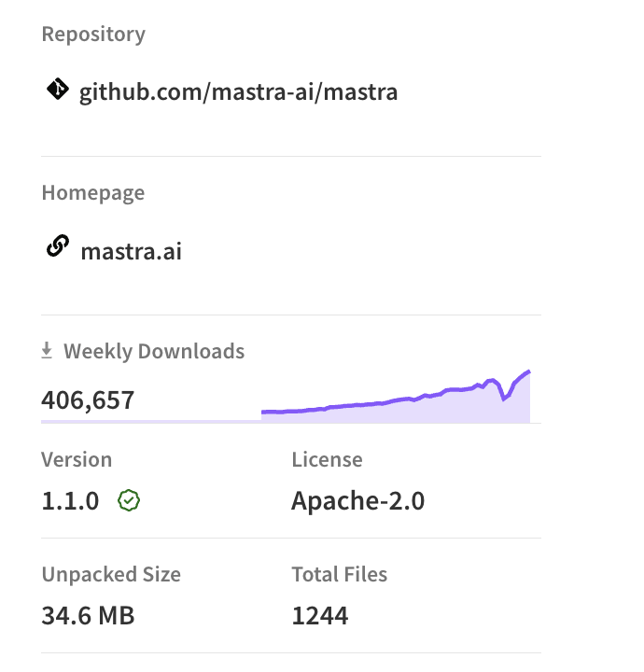This screenshot has width=644, height=672.
Task: Select the 34.6 MB unpacked size value
Action: tap(89, 616)
